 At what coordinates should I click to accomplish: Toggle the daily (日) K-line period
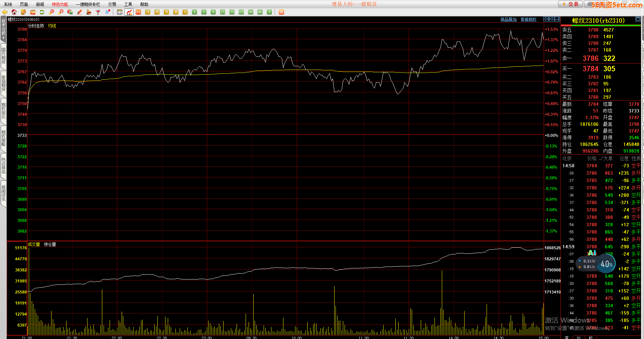(x=148, y=12)
